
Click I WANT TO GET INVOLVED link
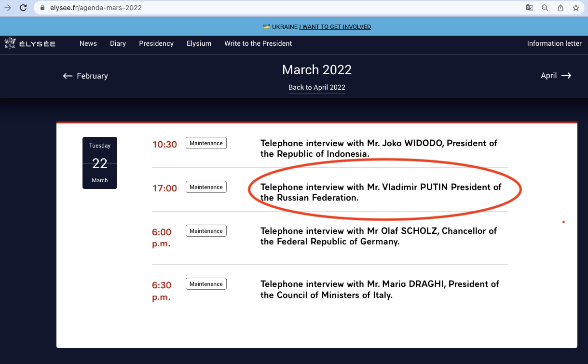point(335,27)
